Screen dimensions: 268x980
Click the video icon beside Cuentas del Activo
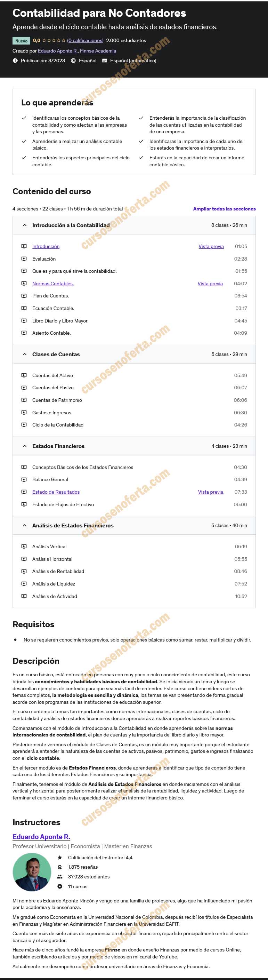coord(24,375)
